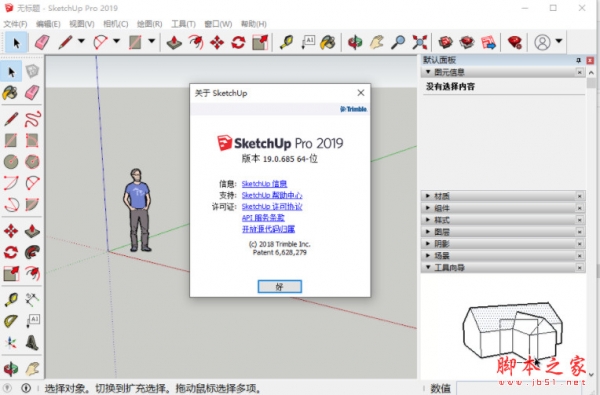Open the Arc tool dropdown arrow
This screenshot has height=395, width=600.
coord(116,41)
